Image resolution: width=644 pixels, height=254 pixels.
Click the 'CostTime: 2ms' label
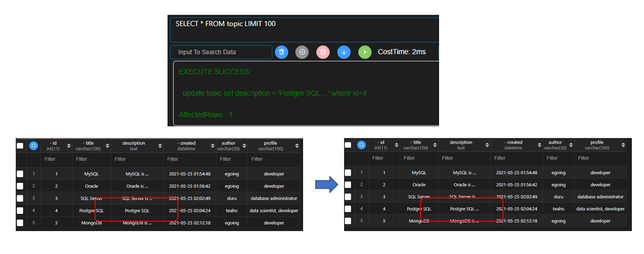pyautogui.click(x=402, y=52)
